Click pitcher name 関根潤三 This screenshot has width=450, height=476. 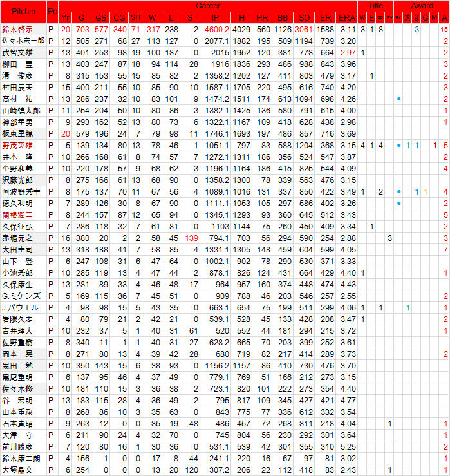click(x=17, y=215)
